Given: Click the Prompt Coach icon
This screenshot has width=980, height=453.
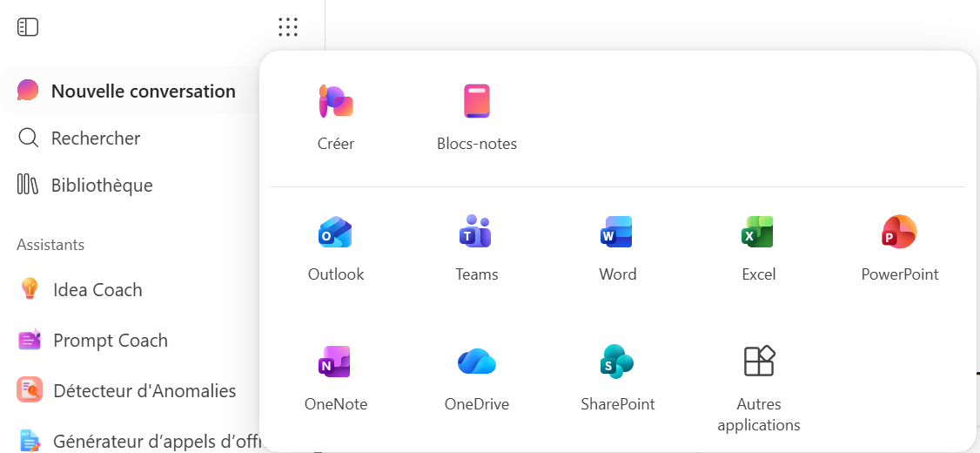Looking at the screenshot, I should click(x=30, y=340).
